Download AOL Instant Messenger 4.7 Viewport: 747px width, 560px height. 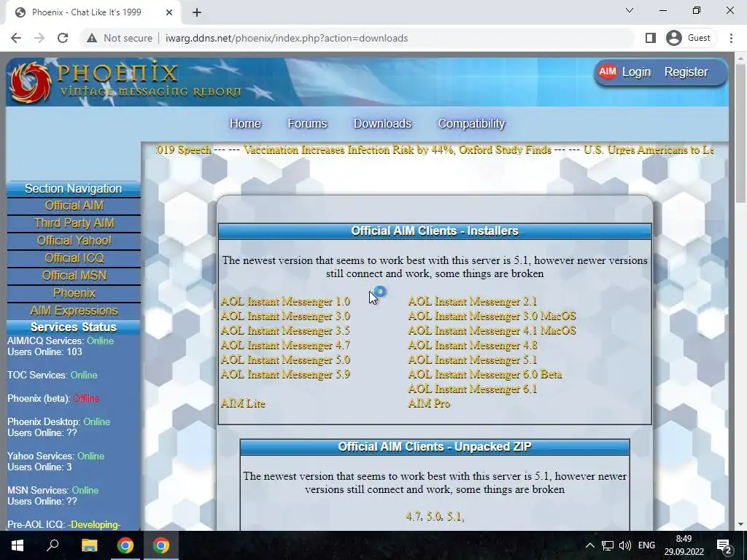(x=285, y=345)
